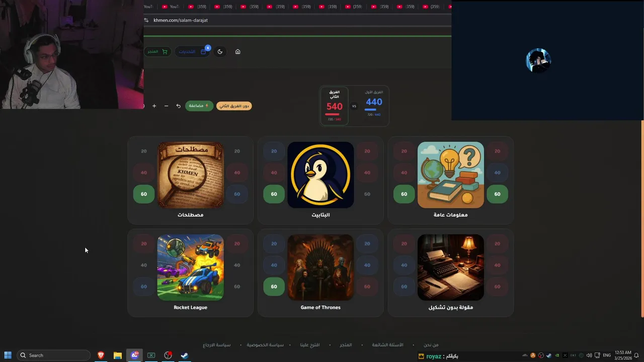Click the undo arrow beside مضاعفة

[x=178, y=106]
